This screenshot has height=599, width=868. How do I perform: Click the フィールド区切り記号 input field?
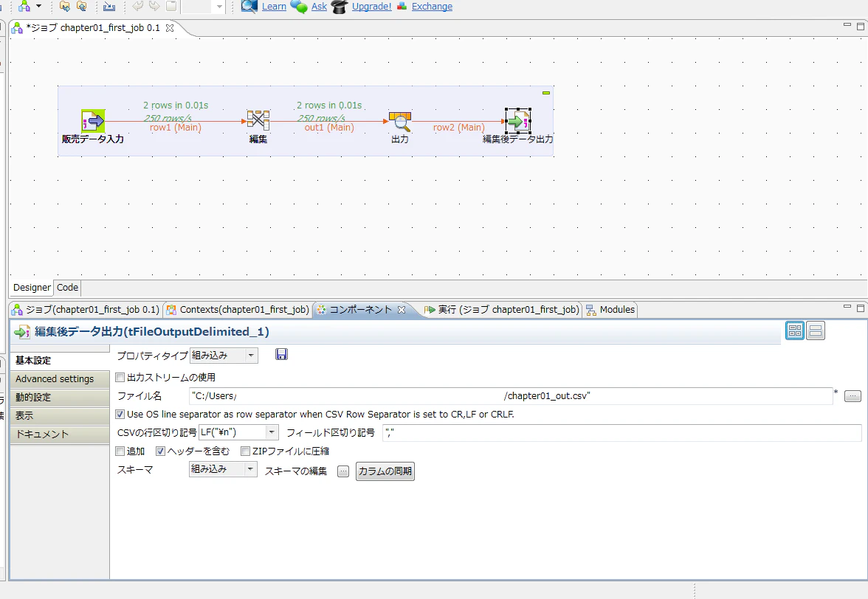point(622,432)
